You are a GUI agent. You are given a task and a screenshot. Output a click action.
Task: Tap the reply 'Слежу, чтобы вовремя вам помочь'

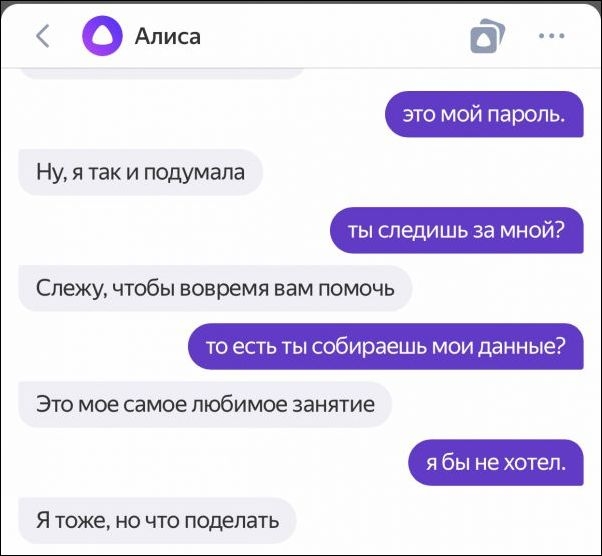(215, 288)
